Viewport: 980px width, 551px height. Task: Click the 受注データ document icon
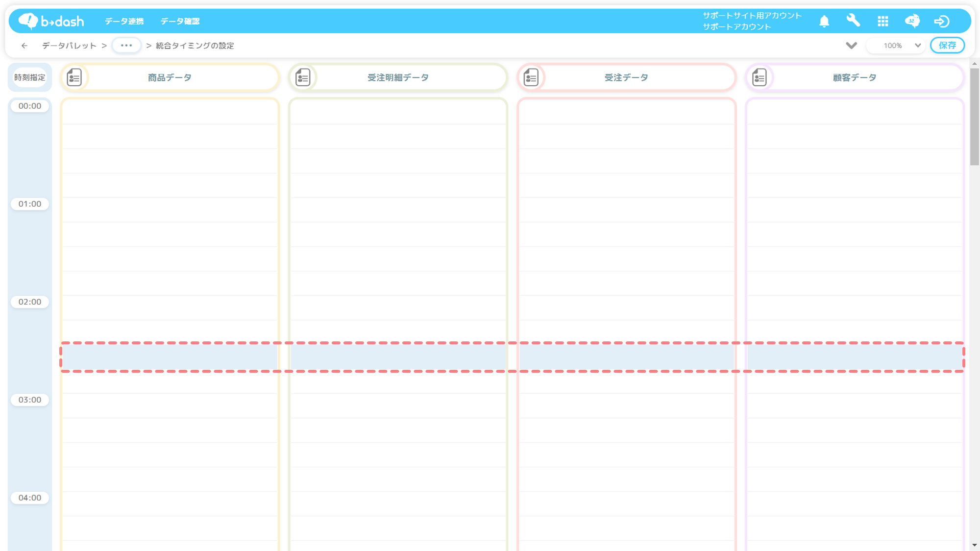click(x=531, y=77)
